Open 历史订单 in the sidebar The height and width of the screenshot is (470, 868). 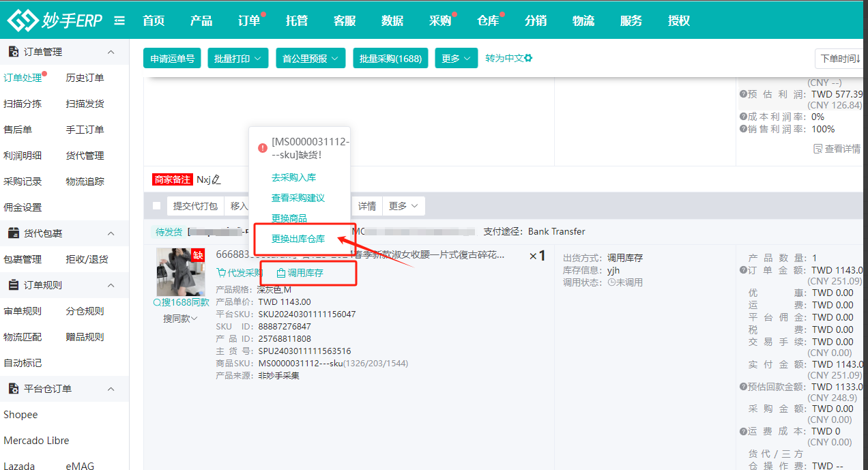point(85,78)
